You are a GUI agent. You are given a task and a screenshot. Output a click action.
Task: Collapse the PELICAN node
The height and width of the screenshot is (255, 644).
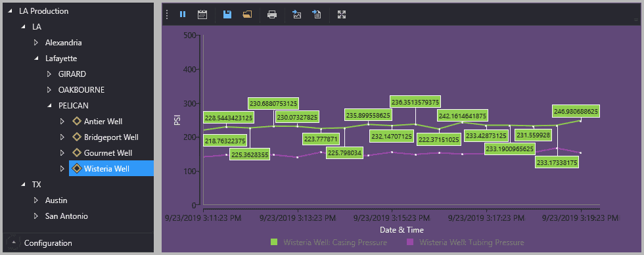[x=49, y=106]
